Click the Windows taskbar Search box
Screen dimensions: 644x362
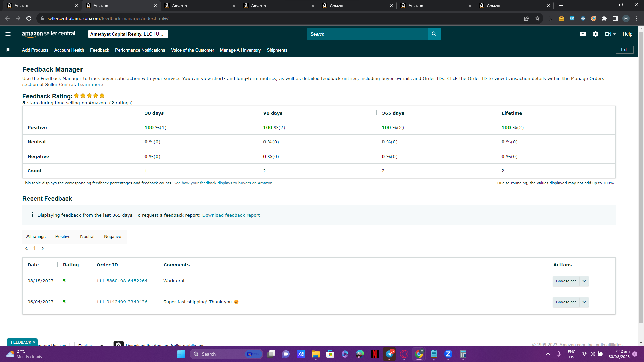(x=226, y=354)
